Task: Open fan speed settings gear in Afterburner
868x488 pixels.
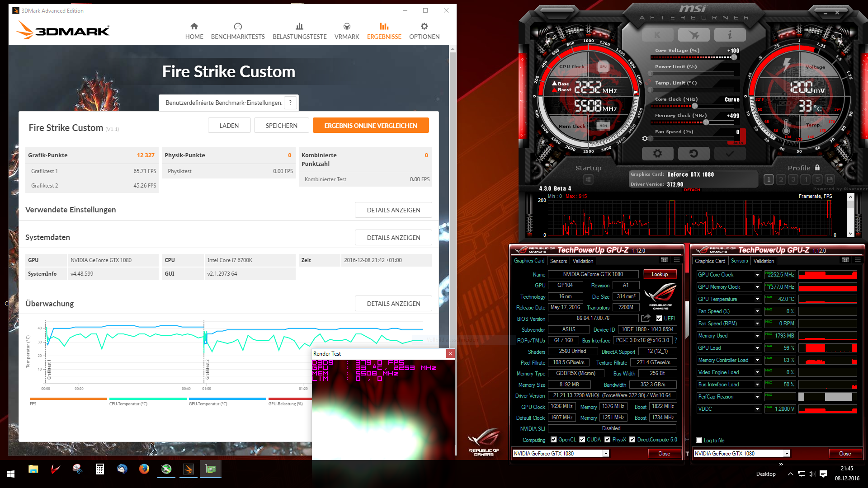Action: (645, 139)
